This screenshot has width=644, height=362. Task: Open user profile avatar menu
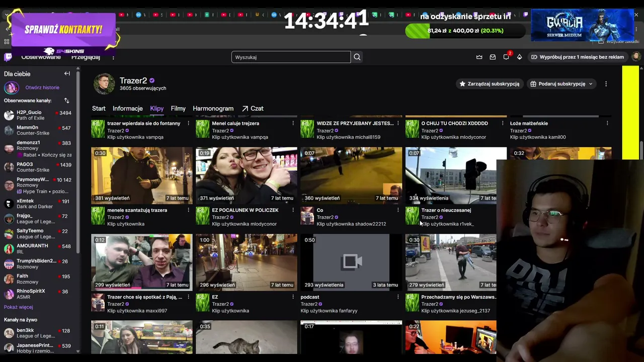636,57
